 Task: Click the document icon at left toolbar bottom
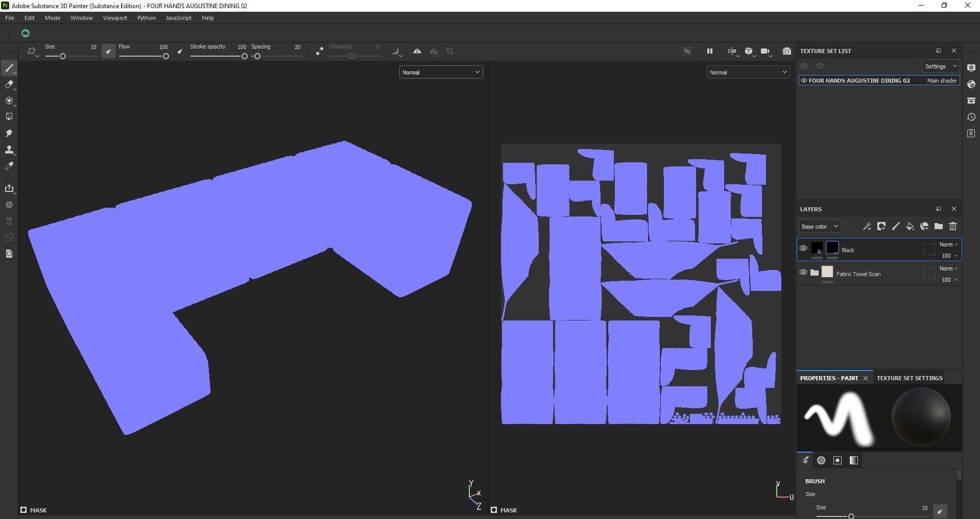[x=9, y=254]
